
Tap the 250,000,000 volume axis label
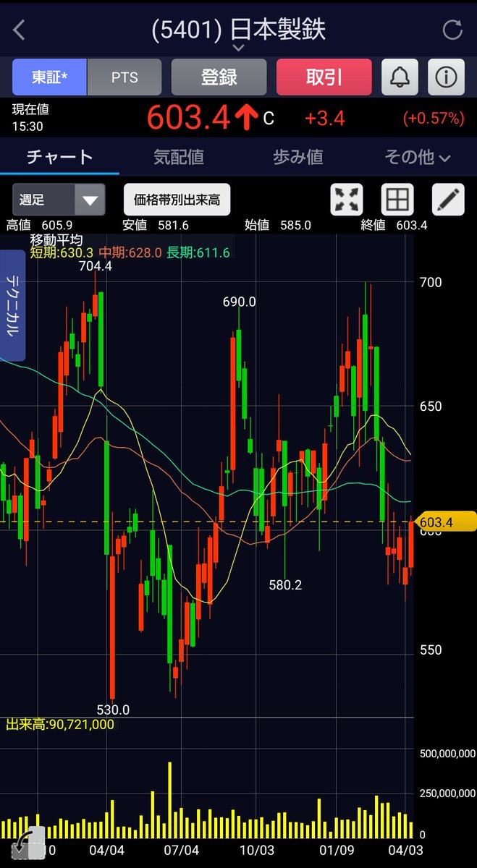[x=447, y=794]
